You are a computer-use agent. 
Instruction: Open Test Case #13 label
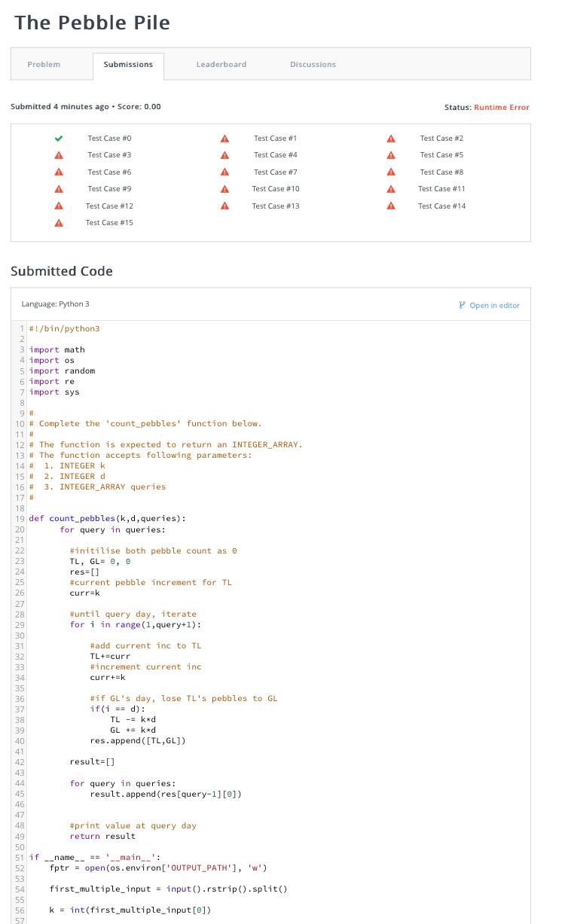coord(276,206)
